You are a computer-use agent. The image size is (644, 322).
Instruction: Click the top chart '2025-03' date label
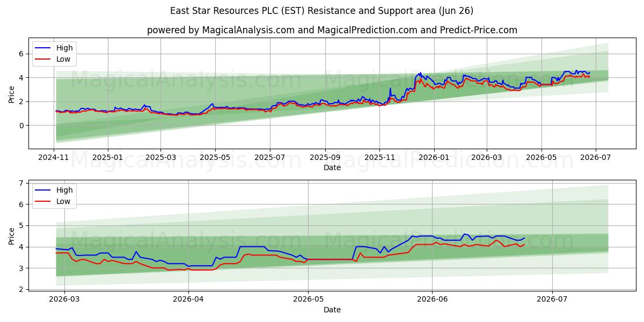(x=160, y=157)
